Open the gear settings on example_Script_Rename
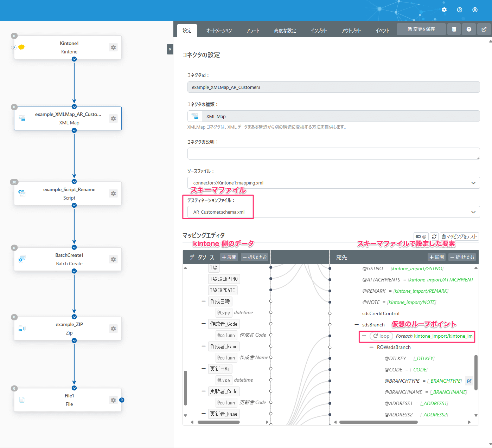This screenshot has width=492, height=448. click(113, 193)
